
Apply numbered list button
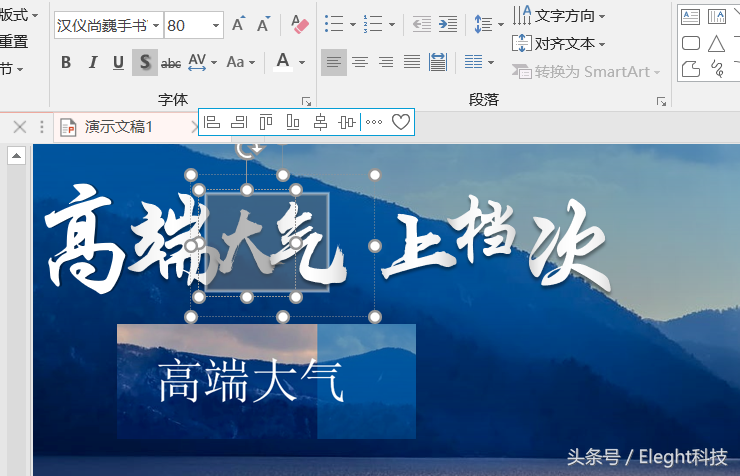tap(373, 24)
